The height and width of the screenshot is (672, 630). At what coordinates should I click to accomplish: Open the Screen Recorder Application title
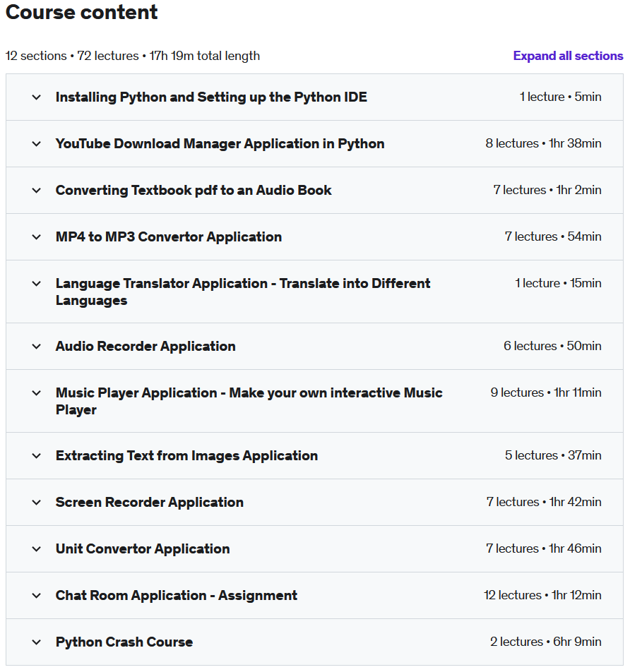click(x=150, y=503)
